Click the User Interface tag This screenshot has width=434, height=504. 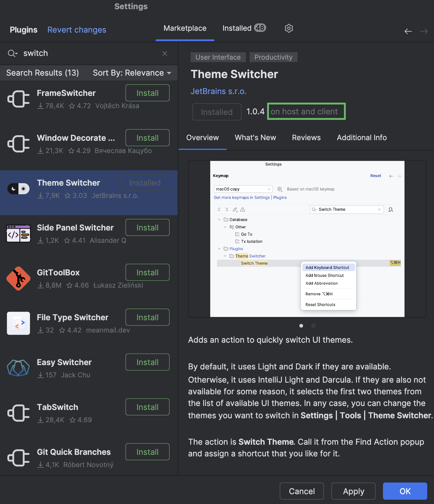coord(218,57)
